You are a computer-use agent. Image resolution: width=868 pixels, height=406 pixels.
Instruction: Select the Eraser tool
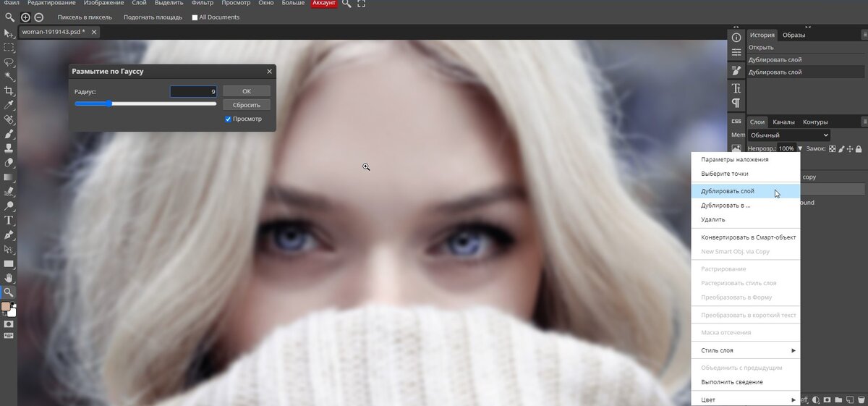tap(9, 162)
